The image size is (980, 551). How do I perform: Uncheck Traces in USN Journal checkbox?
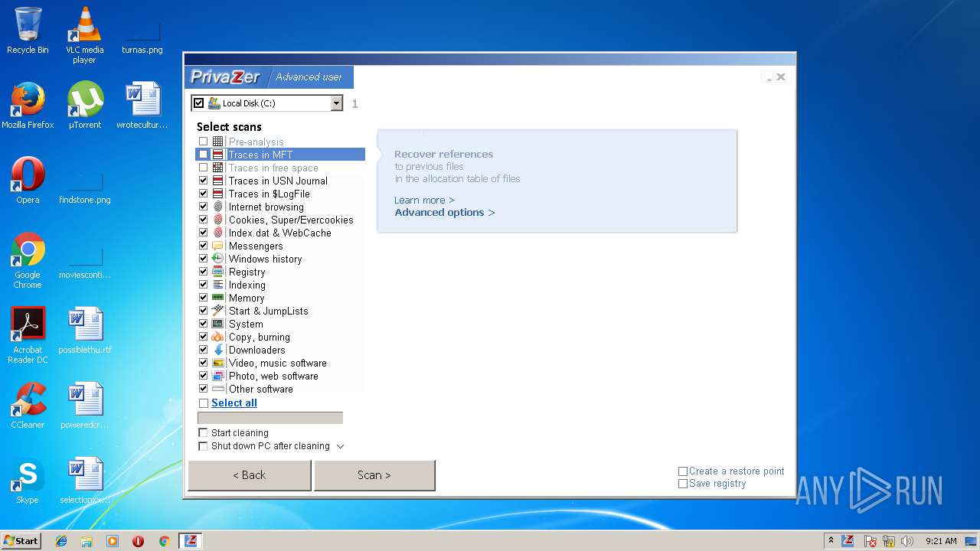tap(203, 181)
